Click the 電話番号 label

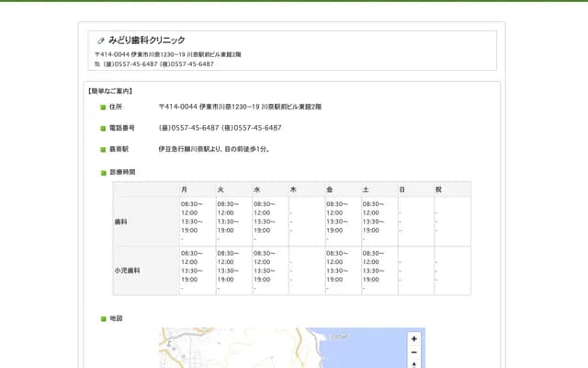(122, 128)
